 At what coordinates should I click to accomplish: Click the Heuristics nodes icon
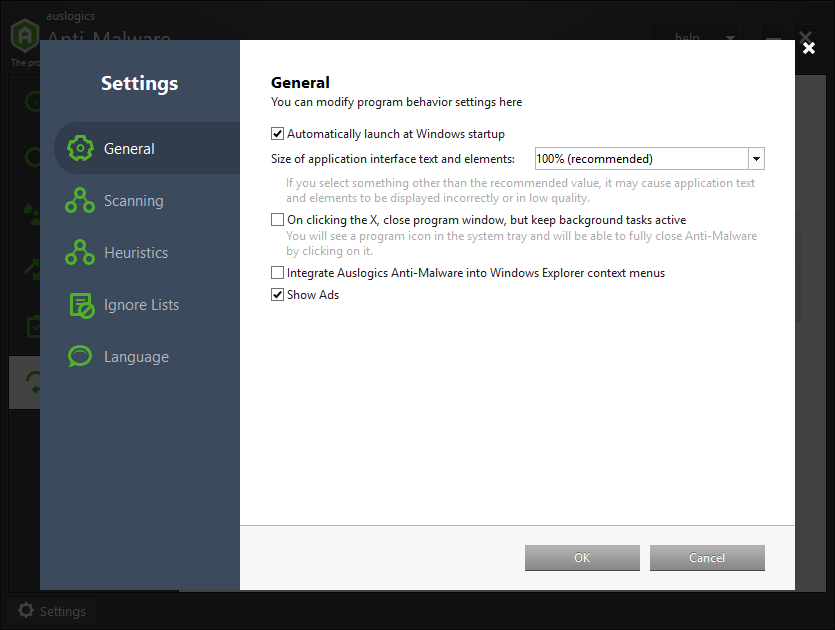[80, 252]
